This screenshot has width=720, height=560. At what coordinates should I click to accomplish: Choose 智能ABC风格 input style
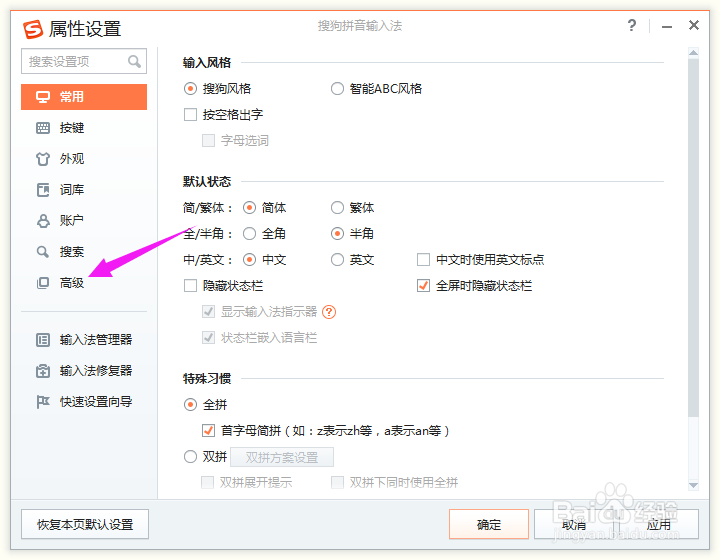pyautogui.click(x=337, y=89)
